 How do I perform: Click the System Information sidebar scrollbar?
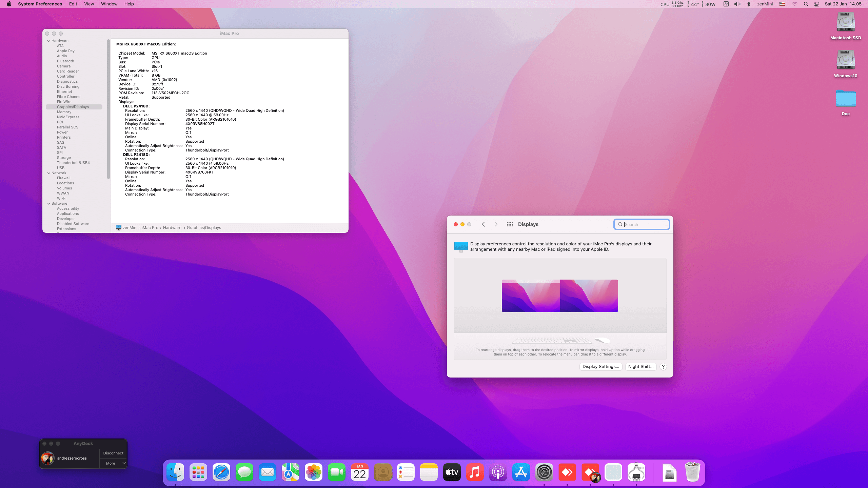108,108
